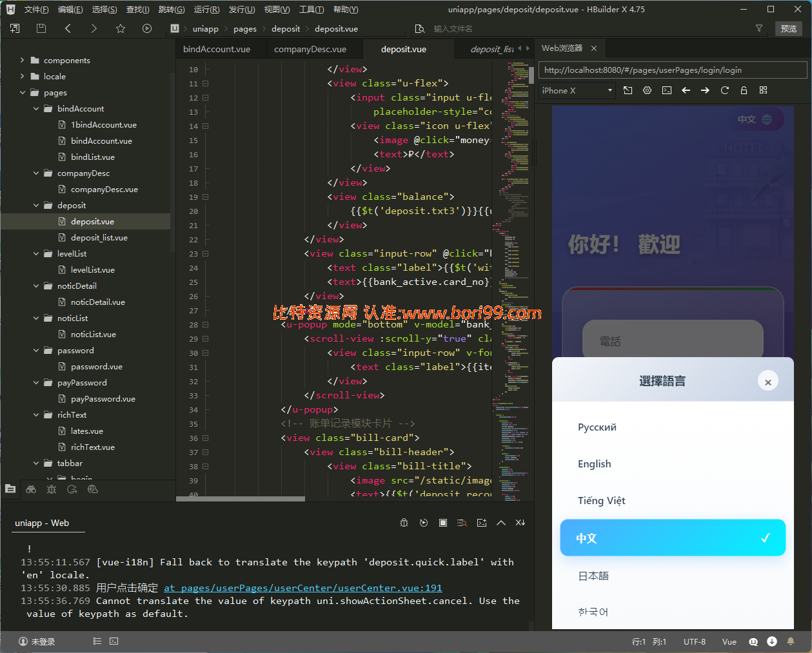Toggle fold marker at line 28

tap(205, 325)
